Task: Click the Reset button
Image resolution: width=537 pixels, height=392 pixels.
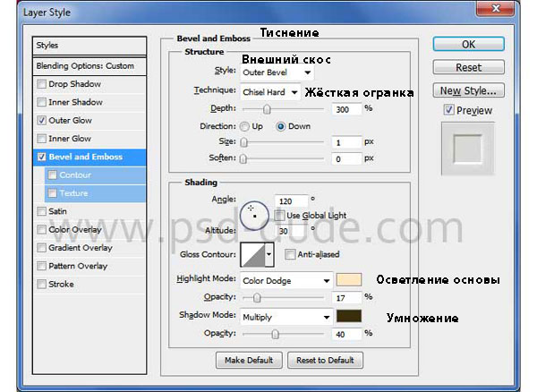Action: click(468, 67)
